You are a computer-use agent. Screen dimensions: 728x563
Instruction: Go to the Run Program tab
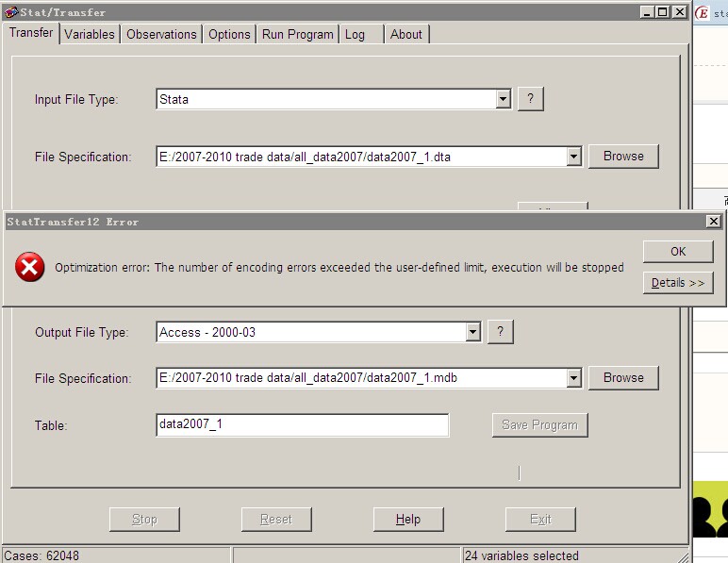298,34
